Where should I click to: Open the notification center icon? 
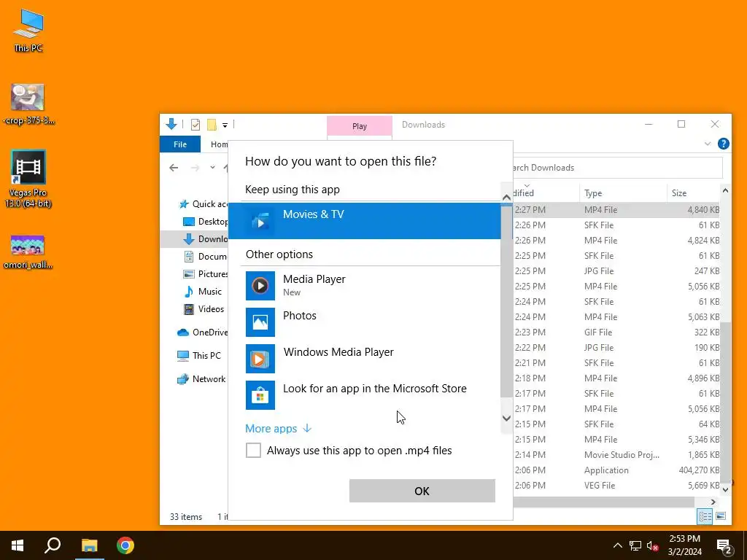coord(724,545)
